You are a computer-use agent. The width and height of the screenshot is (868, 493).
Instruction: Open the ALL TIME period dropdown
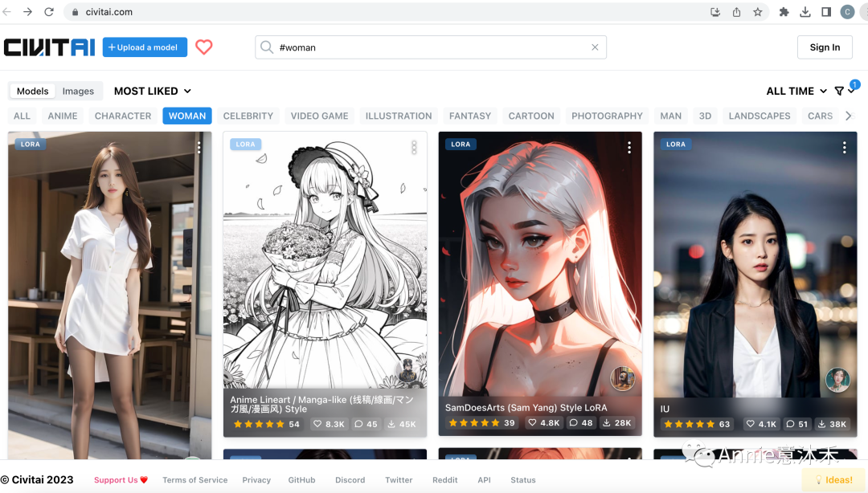[x=796, y=92]
